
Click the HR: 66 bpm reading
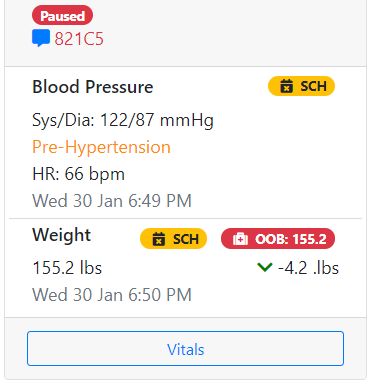pos(78,174)
